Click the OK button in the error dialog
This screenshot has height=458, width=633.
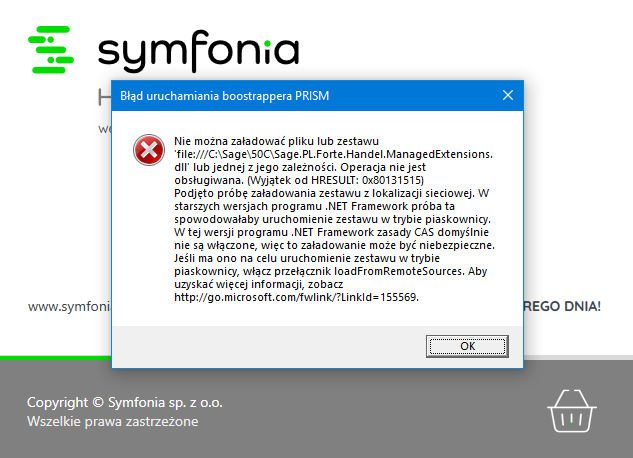click(467, 345)
